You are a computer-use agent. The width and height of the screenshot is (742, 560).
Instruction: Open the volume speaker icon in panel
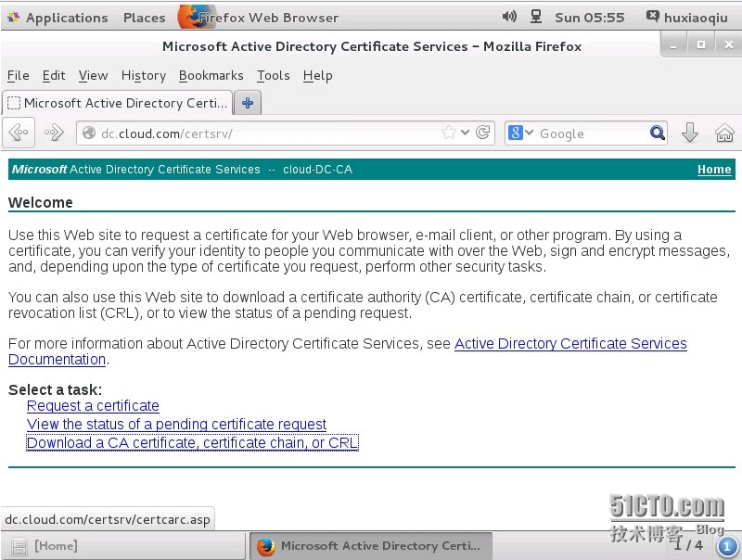point(509,17)
